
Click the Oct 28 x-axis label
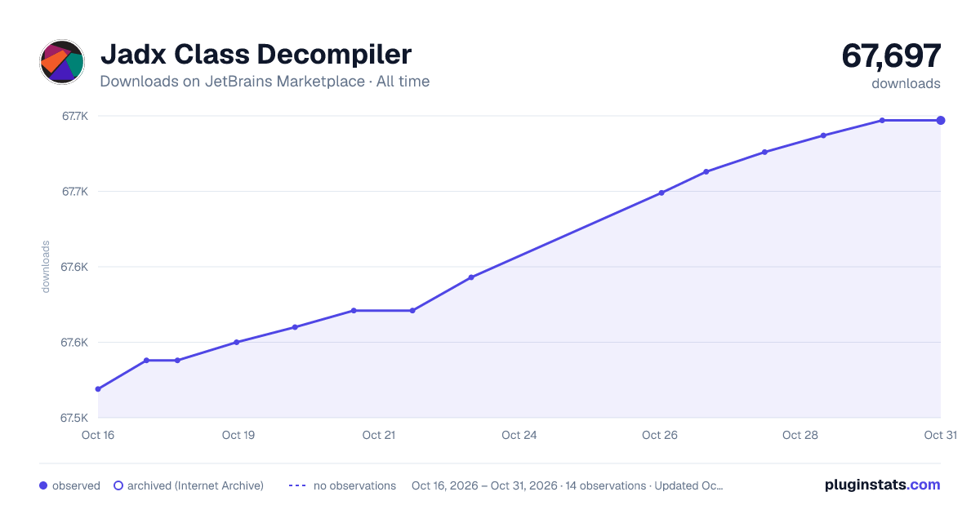pos(800,435)
